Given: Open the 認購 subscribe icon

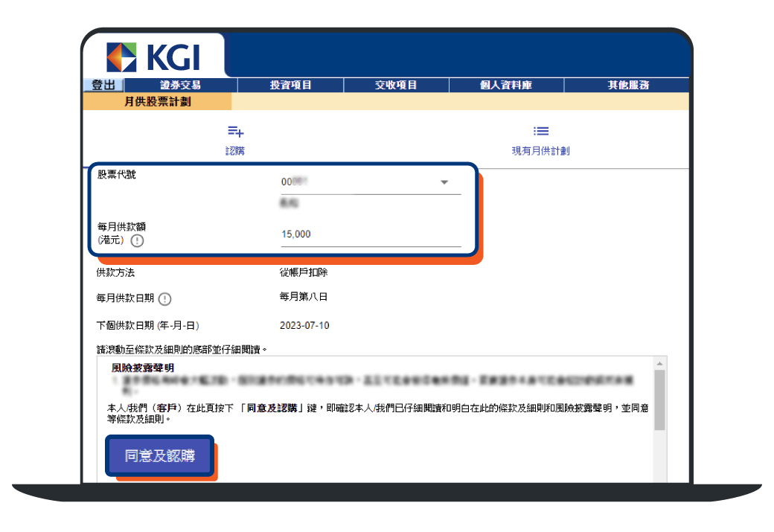Looking at the screenshot, I should point(235,131).
